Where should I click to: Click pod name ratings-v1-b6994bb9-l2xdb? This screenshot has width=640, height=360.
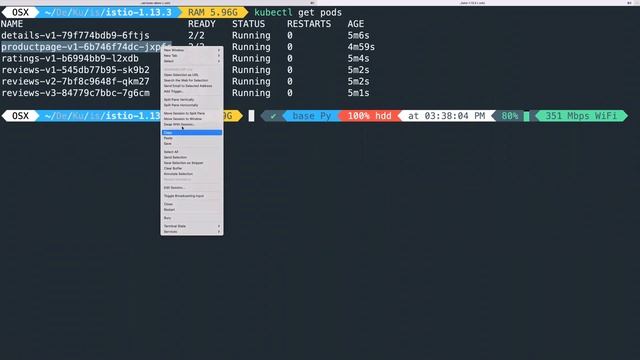tap(70, 58)
